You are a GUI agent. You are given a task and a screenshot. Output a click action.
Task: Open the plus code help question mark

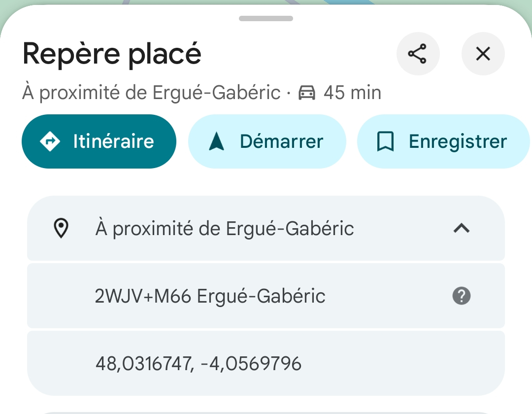[461, 296]
